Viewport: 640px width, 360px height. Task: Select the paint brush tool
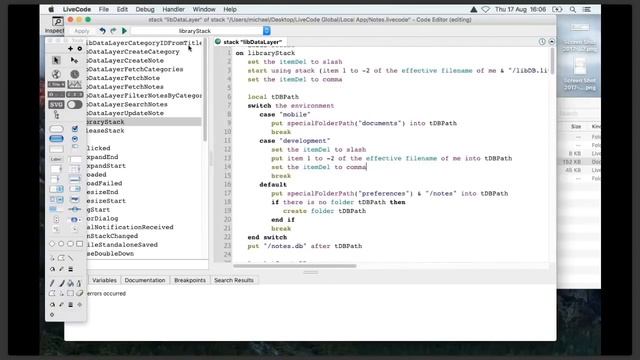tap(62, 283)
